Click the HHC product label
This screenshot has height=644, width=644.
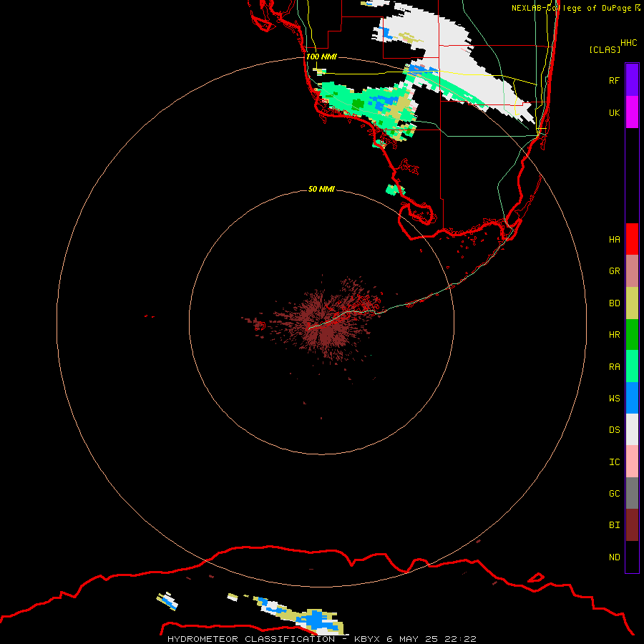point(628,43)
